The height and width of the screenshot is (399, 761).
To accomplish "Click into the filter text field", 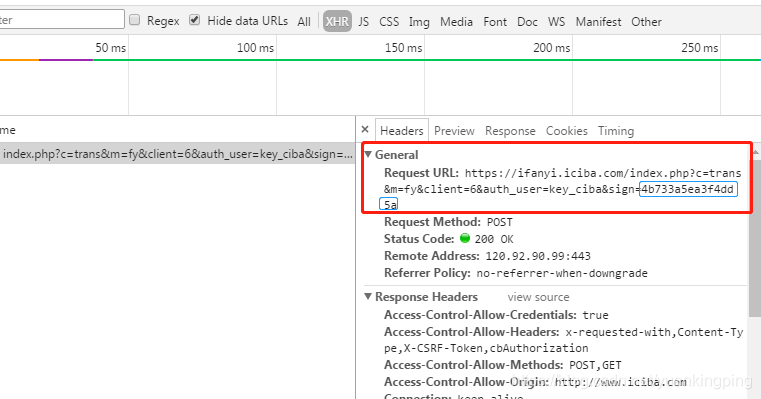I will click(x=62, y=19).
